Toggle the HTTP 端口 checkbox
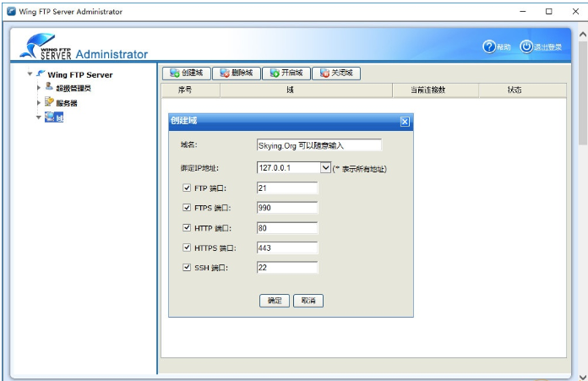588x381 pixels. (x=187, y=227)
